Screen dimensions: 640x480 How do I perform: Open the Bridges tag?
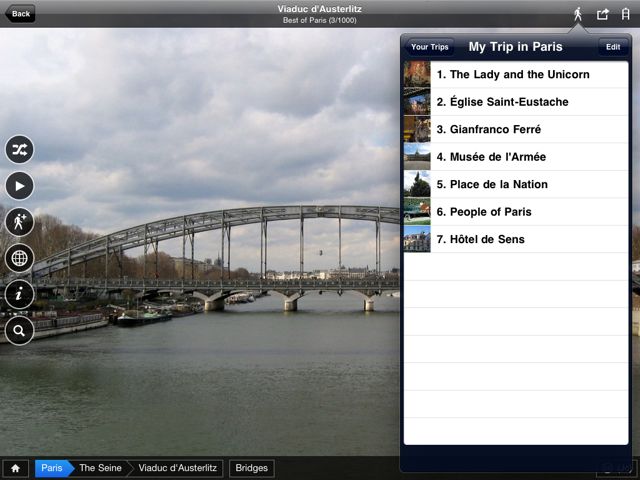tap(251, 468)
